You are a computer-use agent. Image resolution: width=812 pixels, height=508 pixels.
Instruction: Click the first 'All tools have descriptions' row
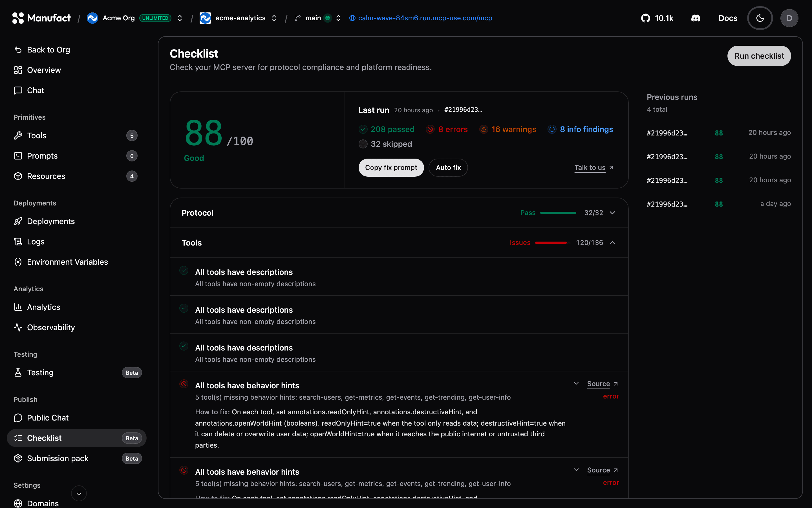(399, 277)
